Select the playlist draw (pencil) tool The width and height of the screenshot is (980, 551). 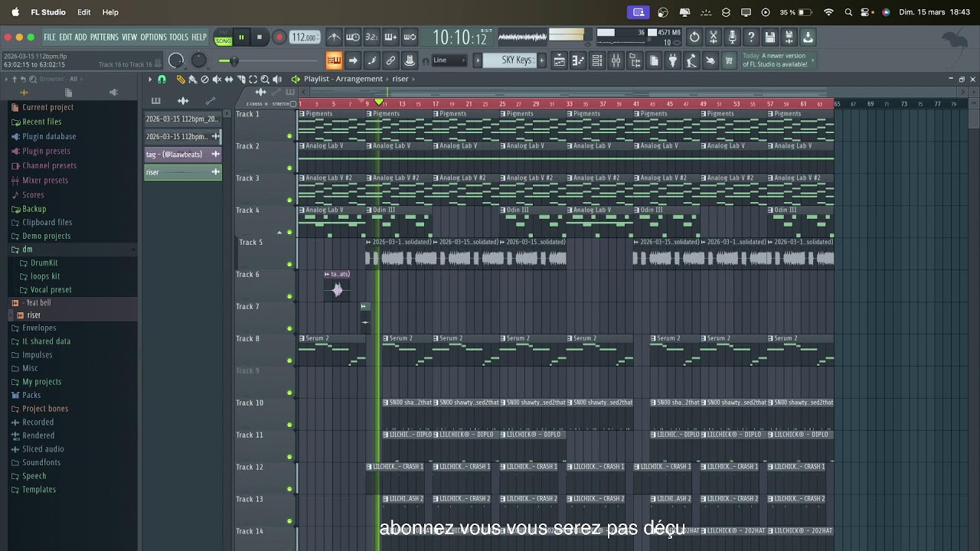point(181,79)
